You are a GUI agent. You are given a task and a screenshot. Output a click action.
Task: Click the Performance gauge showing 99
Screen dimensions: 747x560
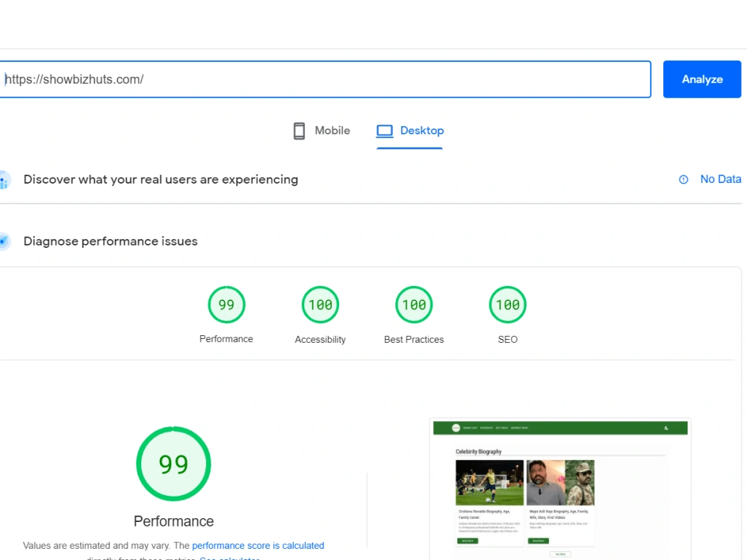(x=226, y=305)
